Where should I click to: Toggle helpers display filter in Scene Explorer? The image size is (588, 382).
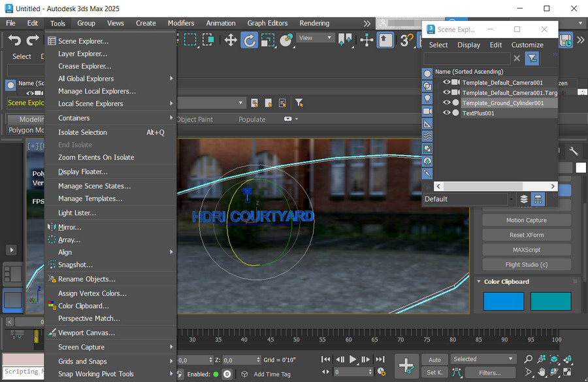tap(427, 124)
